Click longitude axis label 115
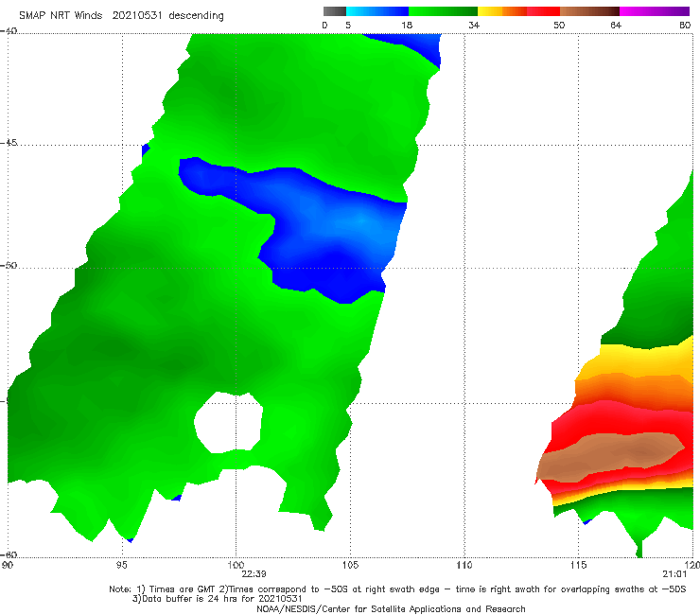 [x=578, y=565]
